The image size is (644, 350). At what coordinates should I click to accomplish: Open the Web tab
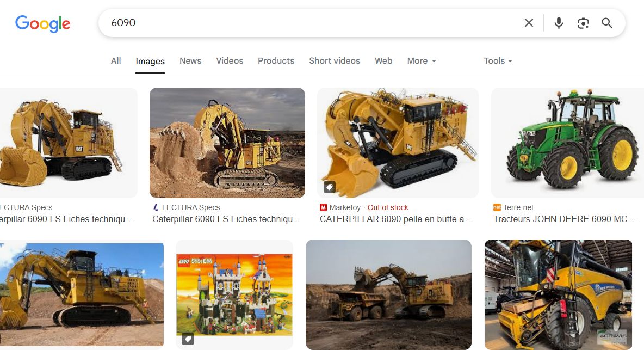coord(383,61)
